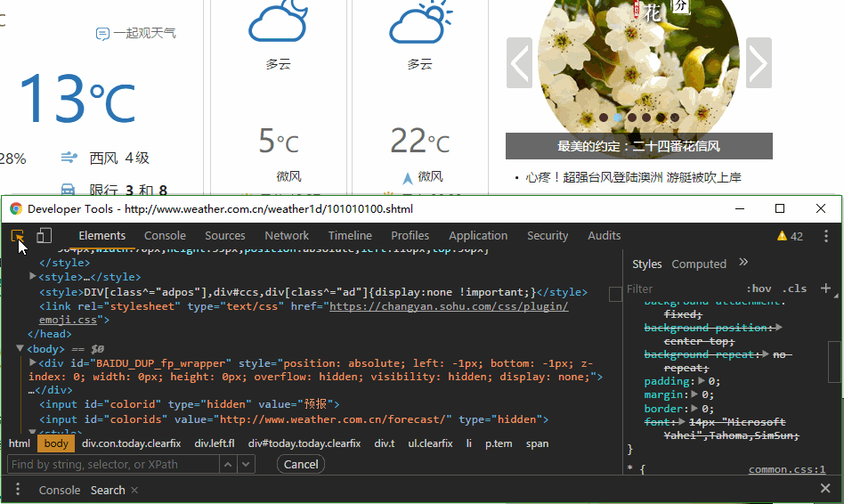The width and height of the screenshot is (844, 504).
Task: Collapse the body element node
Action: pyautogui.click(x=20, y=348)
